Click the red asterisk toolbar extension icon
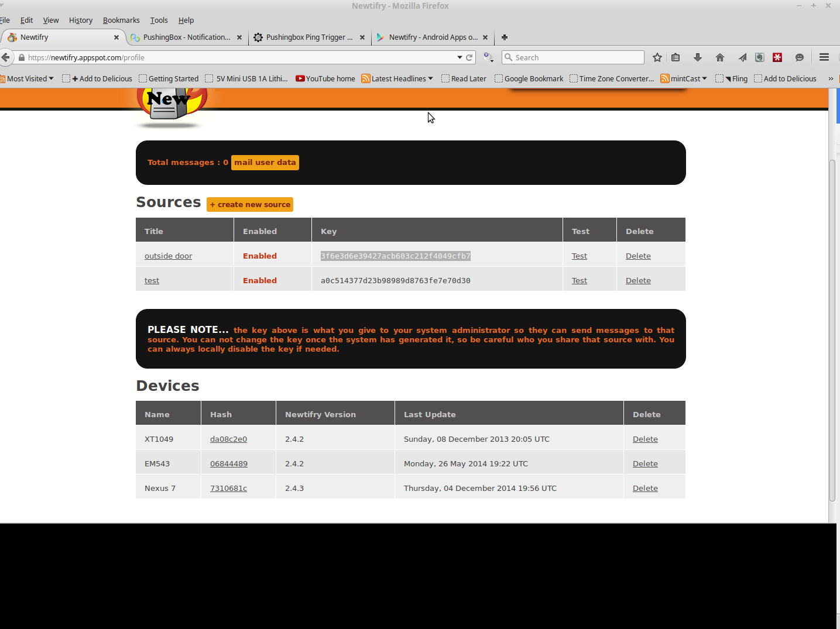Viewport: 840px width, 629px height. click(777, 57)
